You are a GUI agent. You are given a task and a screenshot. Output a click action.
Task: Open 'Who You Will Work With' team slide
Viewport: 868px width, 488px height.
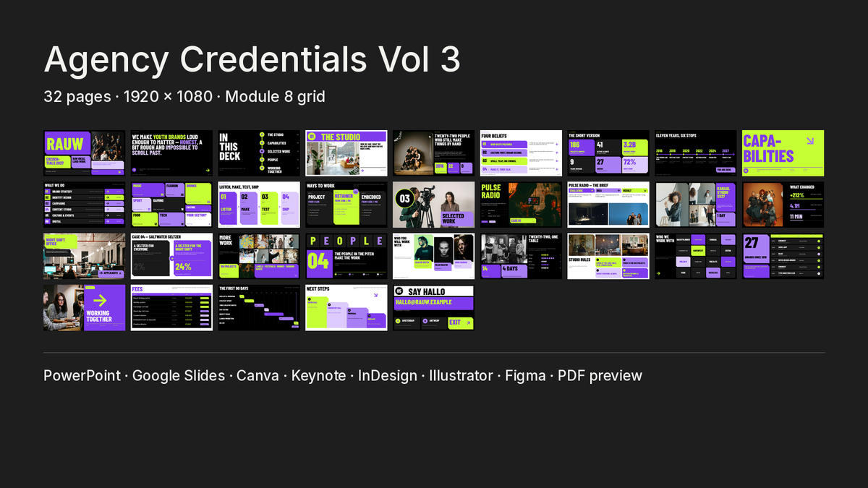point(433,256)
